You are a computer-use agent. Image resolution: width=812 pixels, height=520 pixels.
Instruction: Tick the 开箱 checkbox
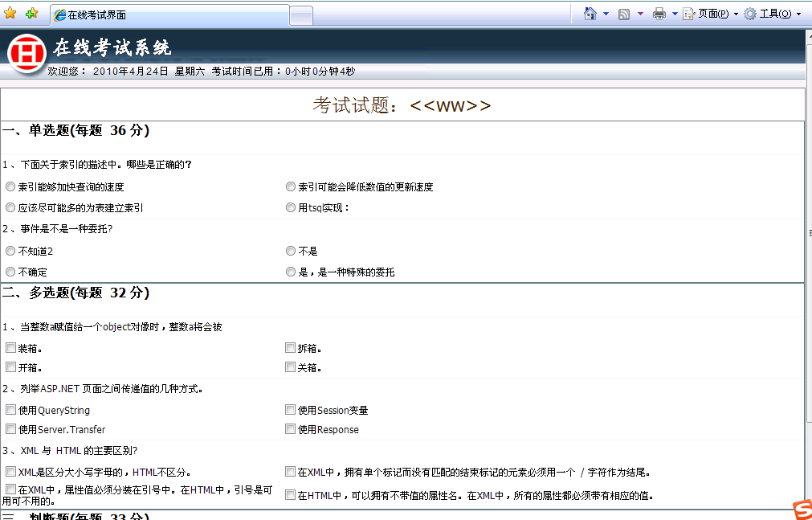[x=11, y=367]
